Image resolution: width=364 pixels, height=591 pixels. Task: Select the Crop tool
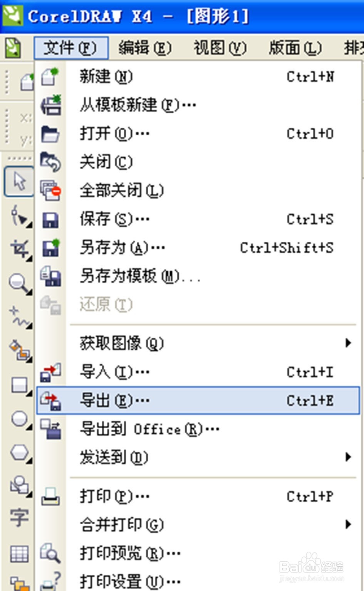point(19,248)
